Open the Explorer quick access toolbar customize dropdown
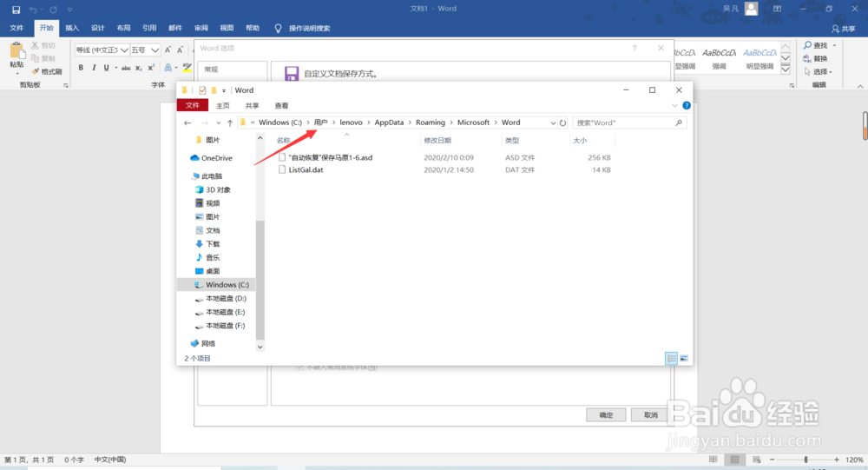Screen dimensions: 868x470 pos(224,91)
